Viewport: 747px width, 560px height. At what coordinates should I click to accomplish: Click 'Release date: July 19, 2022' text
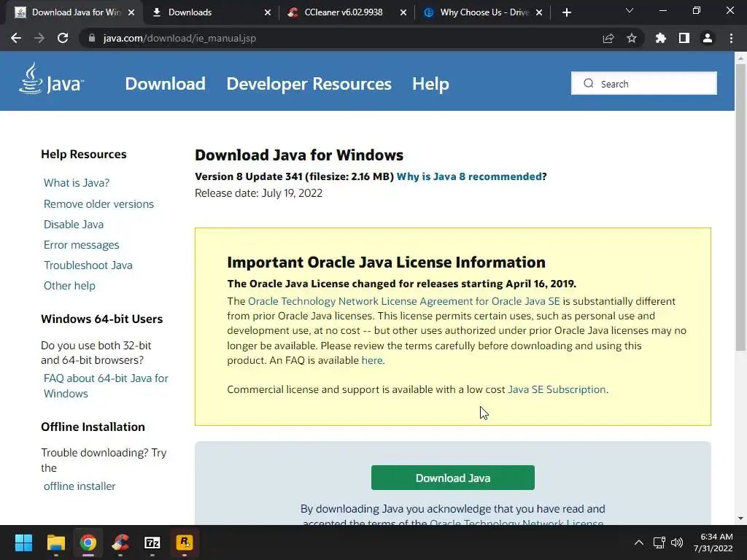(259, 193)
